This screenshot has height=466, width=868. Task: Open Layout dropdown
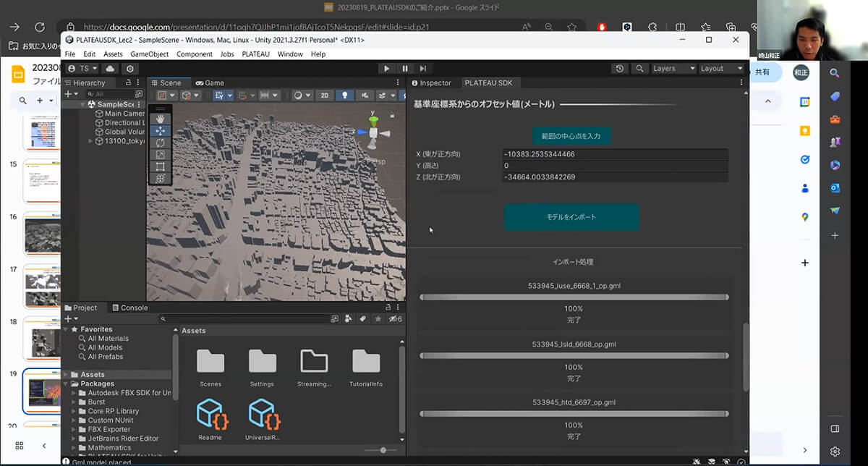(720, 68)
